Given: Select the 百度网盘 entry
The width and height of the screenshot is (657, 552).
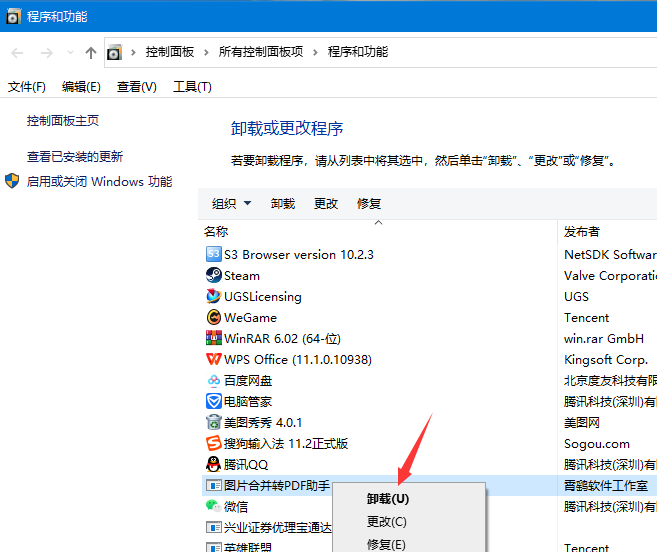Looking at the screenshot, I should tap(248, 381).
